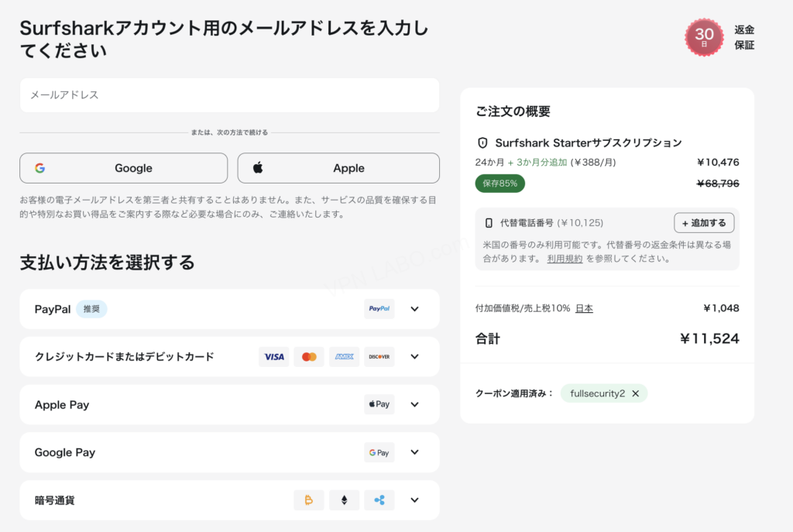
Task: Click the クーポン適用済み label
Action: [514, 393]
